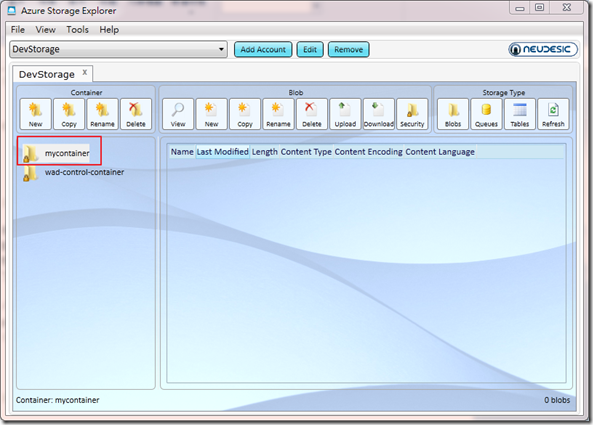This screenshot has height=425, width=593.
Task: Click the Content Language column header
Action: coord(440,152)
